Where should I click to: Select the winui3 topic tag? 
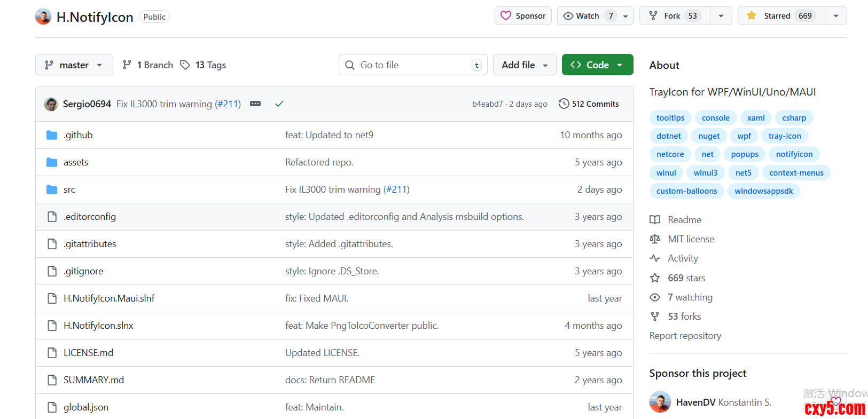pos(705,173)
